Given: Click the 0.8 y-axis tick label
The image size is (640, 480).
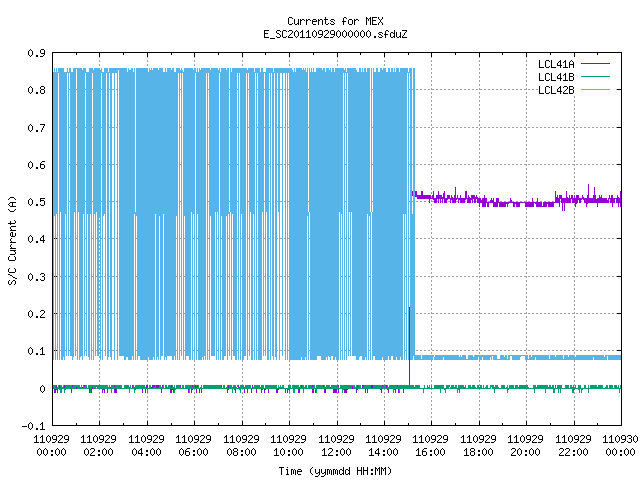Looking at the screenshot, I should click(x=37, y=90).
